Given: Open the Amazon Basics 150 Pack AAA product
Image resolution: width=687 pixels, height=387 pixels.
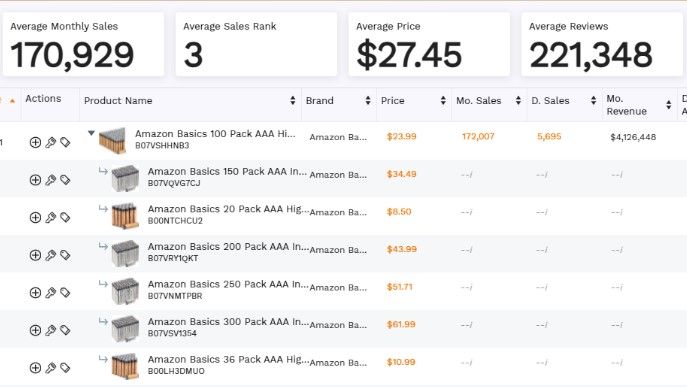Looking at the screenshot, I should (227, 171).
